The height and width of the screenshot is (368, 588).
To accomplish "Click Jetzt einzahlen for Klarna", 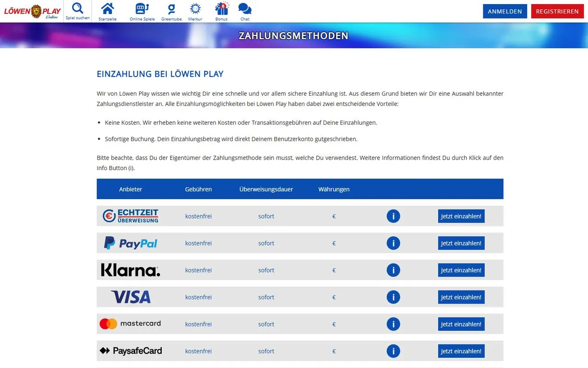I will (x=461, y=270).
